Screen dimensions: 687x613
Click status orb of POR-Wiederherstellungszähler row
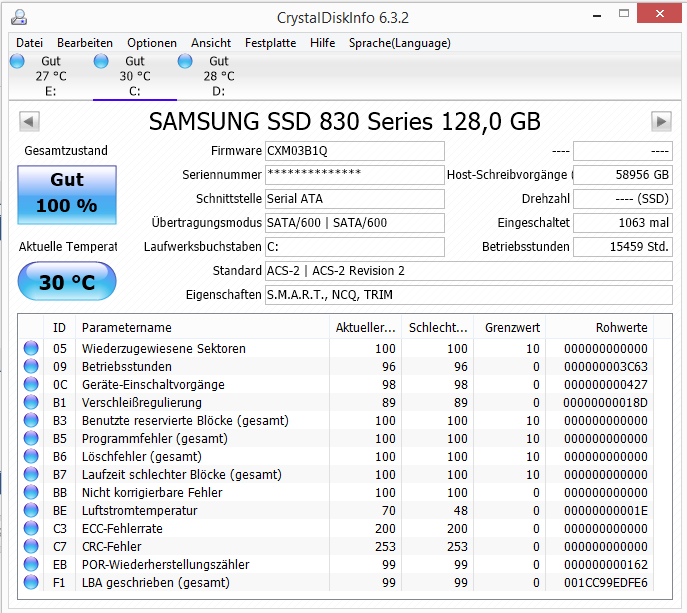click(x=31, y=564)
